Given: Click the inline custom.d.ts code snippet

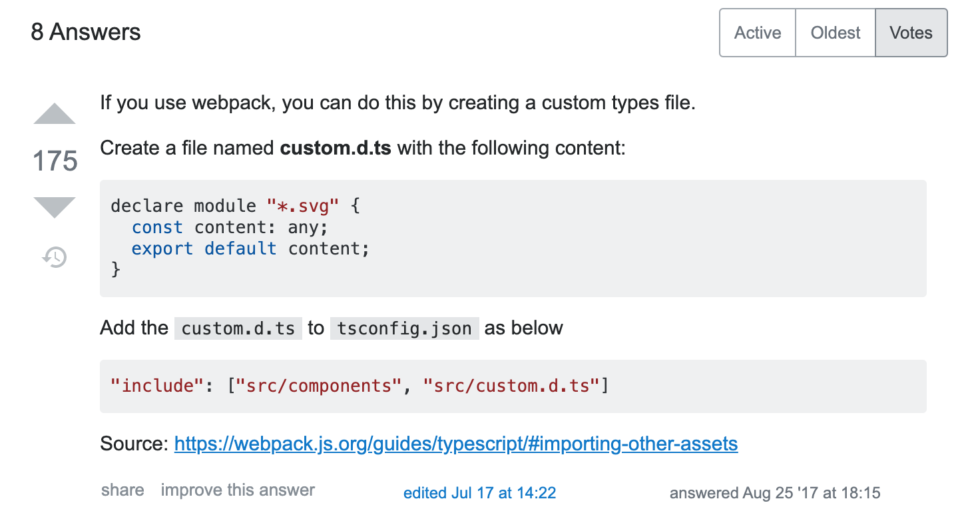Looking at the screenshot, I should click(238, 328).
